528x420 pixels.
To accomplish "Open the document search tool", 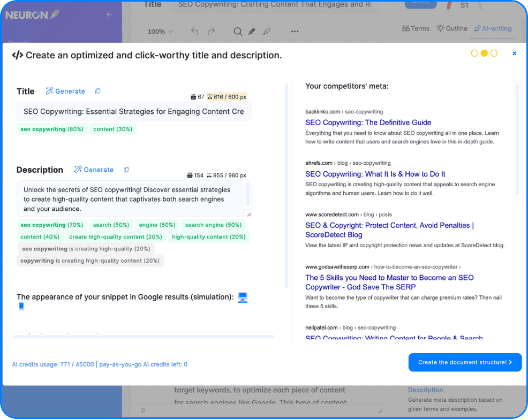I will click(x=238, y=31).
